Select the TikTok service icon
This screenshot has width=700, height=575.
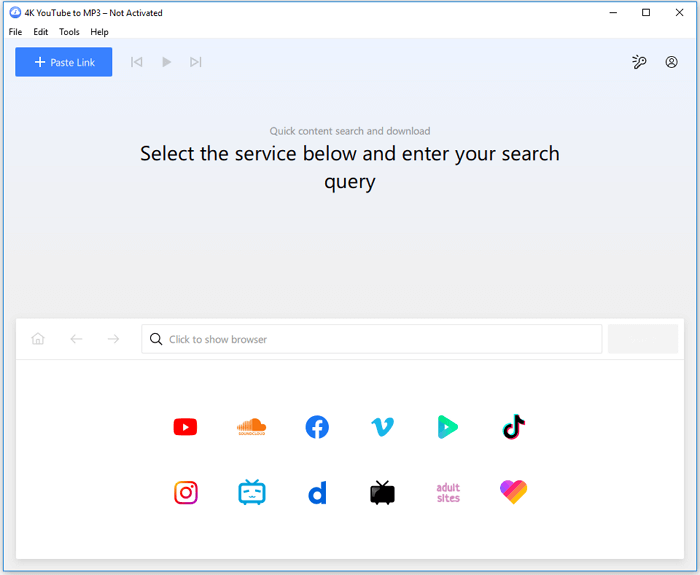click(x=514, y=427)
